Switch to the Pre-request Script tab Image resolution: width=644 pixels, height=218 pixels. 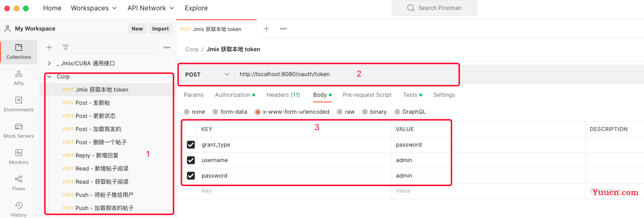point(367,95)
